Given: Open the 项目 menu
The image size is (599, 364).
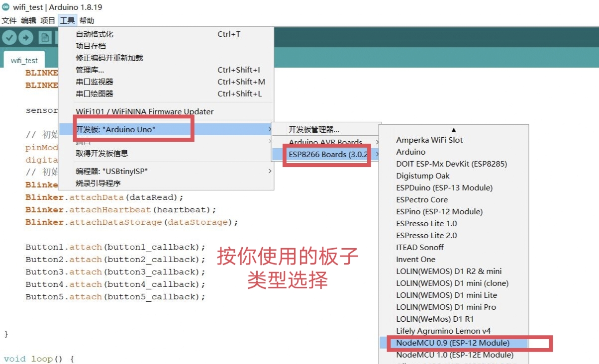Looking at the screenshot, I should [x=48, y=20].
